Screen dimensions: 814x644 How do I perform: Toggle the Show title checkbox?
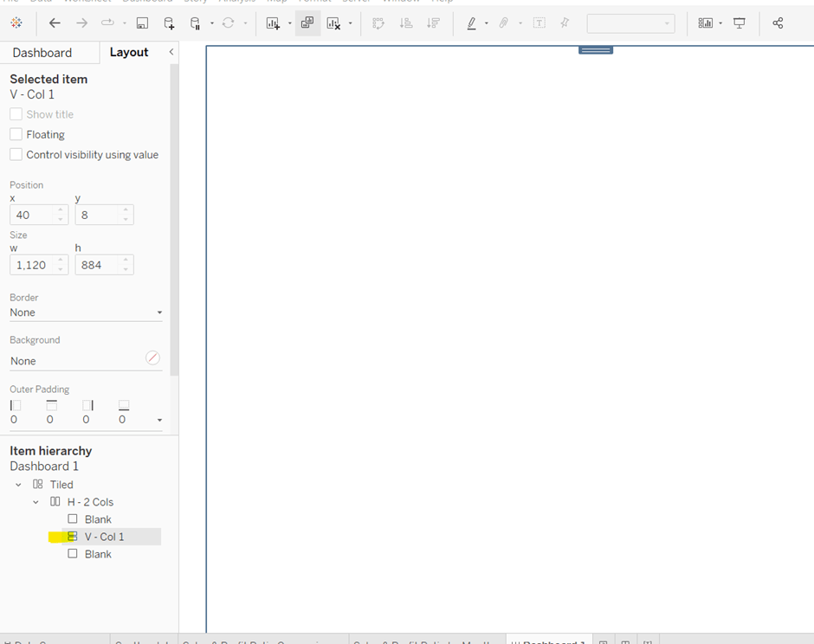tap(16, 114)
